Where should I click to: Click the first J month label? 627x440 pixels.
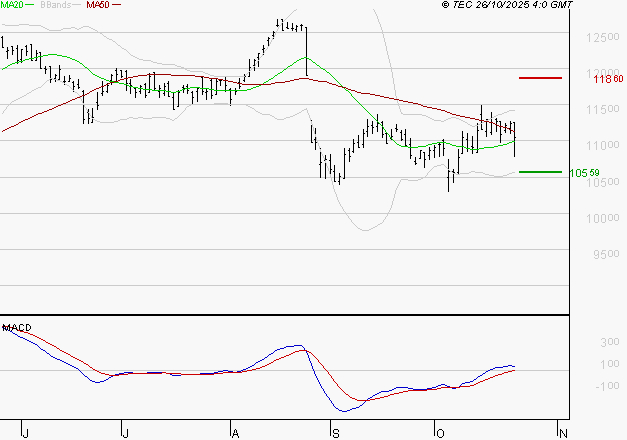click(25, 434)
